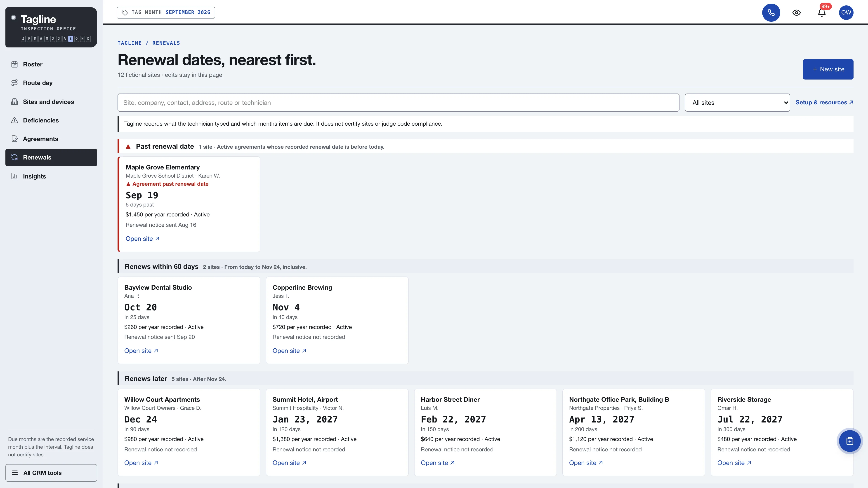The width and height of the screenshot is (868, 488).
Task: Open site for Copperline Brewing
Action: point(289,351)
